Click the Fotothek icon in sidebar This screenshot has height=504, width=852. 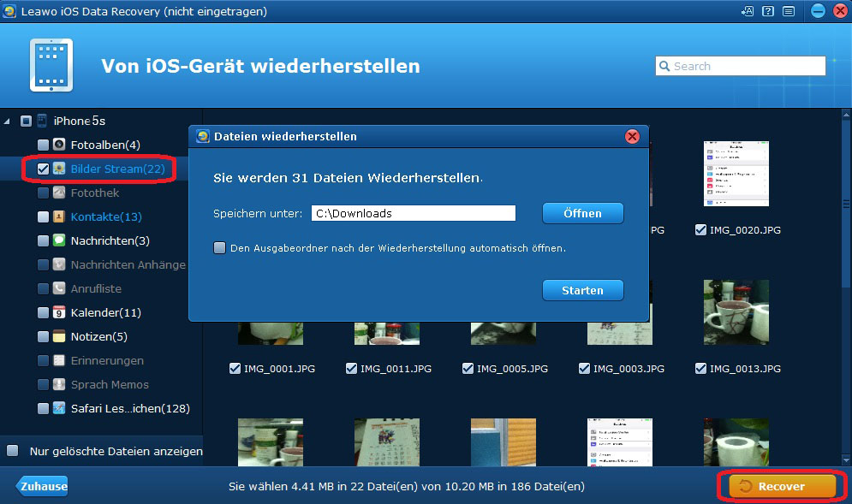pyautogui.click(x=59, y=193)
